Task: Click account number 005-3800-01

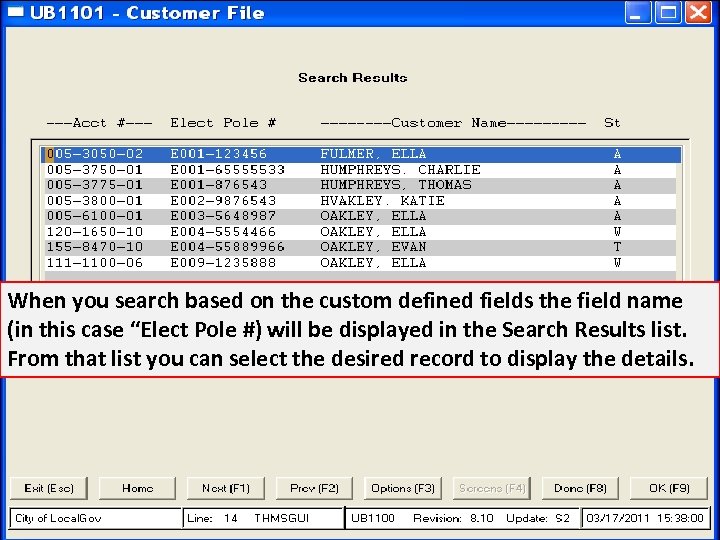Action: pyautogui.click(x=95, y=201)
